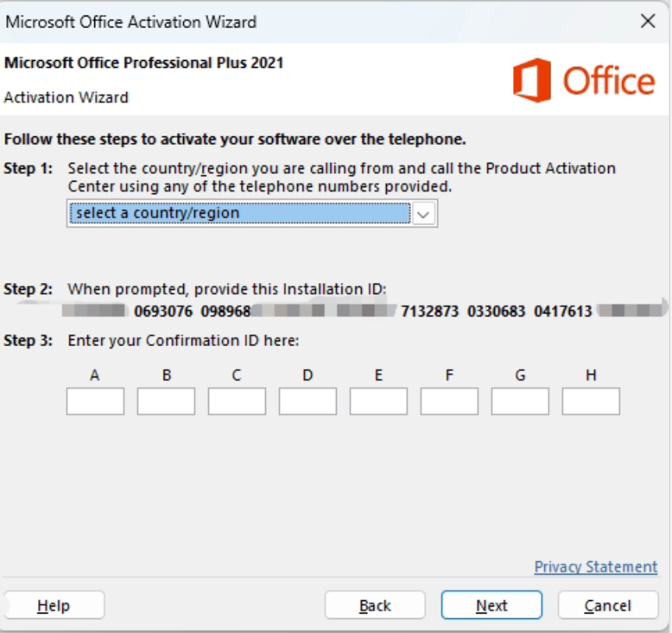Click Confirmation ID box H
Image resolution: width=672 pixels, height=633 pixels.
(590, 401)
